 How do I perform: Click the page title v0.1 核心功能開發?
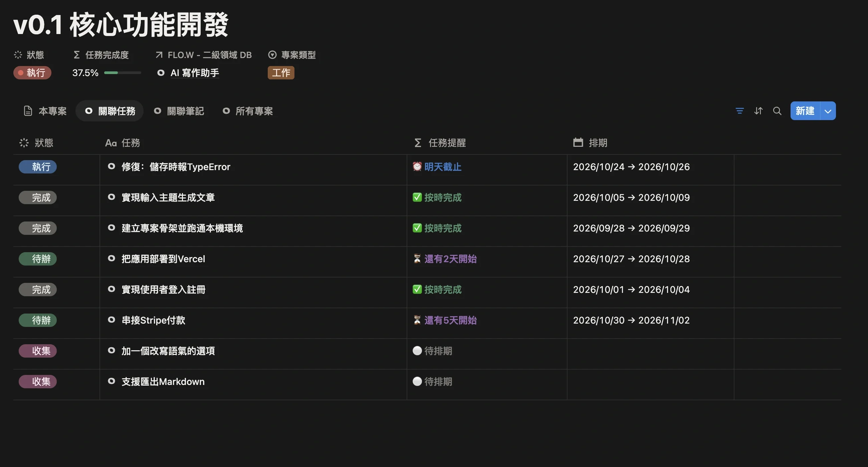(x=121, y=24)
